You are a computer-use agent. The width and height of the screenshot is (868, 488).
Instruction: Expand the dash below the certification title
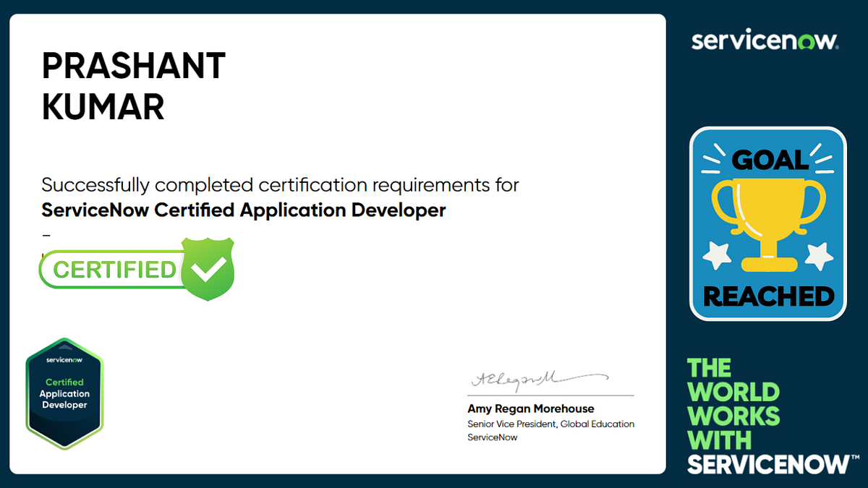pyautogui.click(x=46, y=234)
